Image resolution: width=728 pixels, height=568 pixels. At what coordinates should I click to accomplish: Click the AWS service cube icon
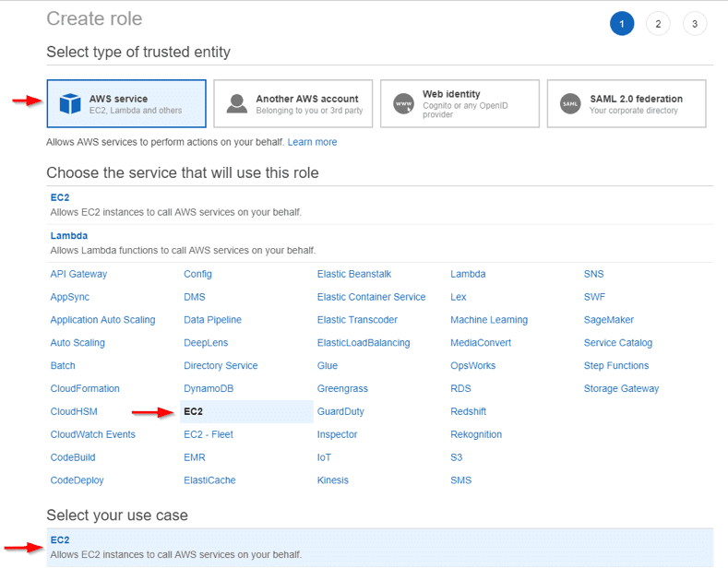[70, 103]
